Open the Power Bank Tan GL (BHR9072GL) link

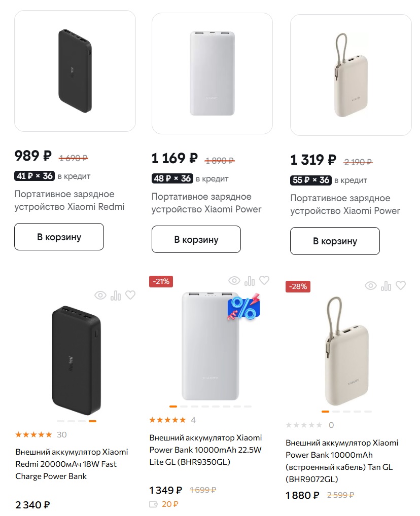(x=341, y=460)
